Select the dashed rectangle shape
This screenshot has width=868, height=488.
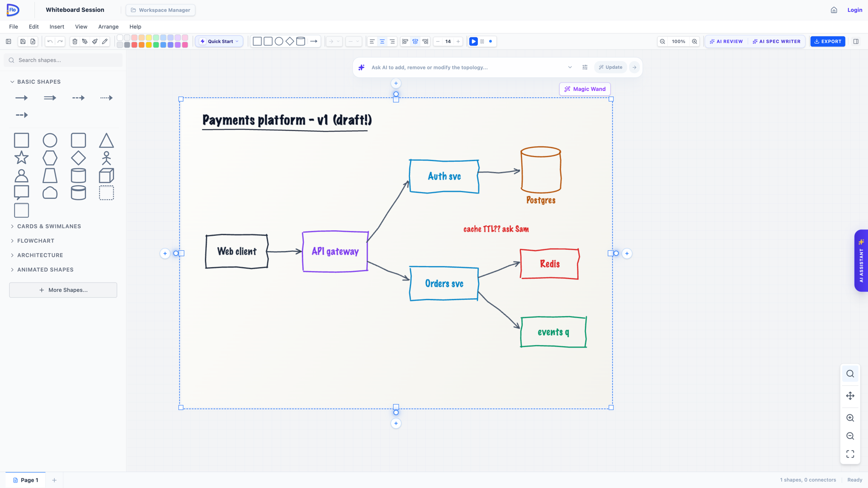tap(106, 193)
